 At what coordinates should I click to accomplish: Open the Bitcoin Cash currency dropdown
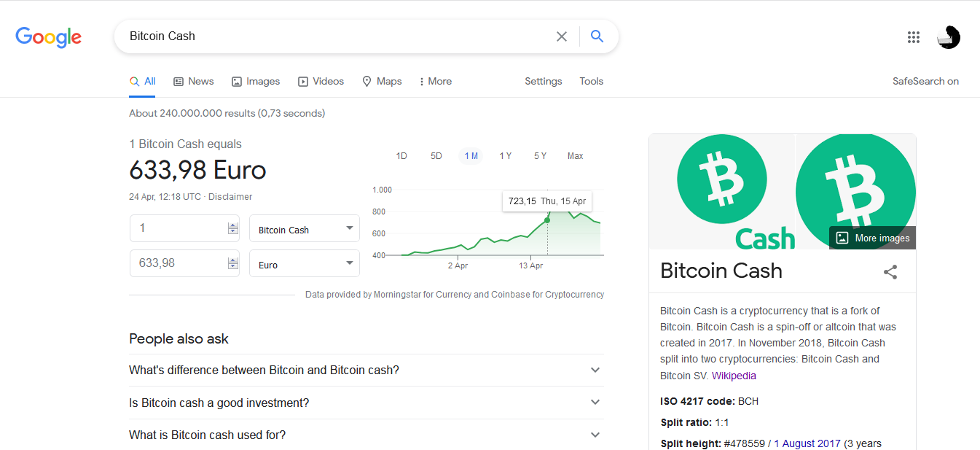[x=305, y=228]
